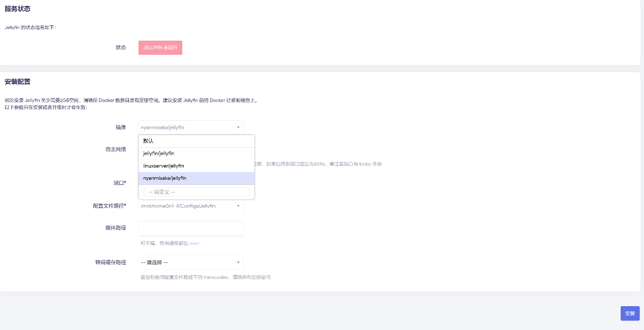Click the 安装 install button
Image resolution: width=644 pixels, height=330 pixels.
(630, 313)
